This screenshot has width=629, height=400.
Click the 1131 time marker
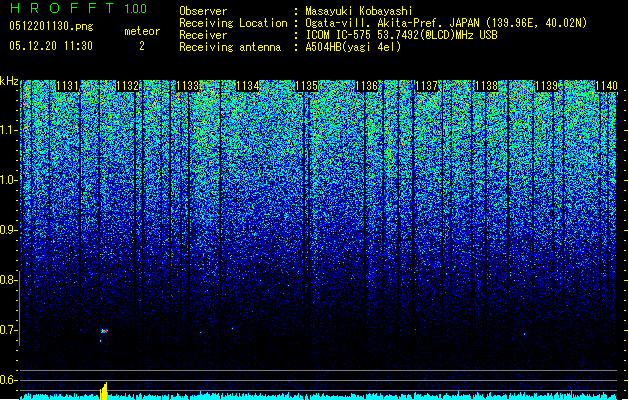click(x=68, y=86)
